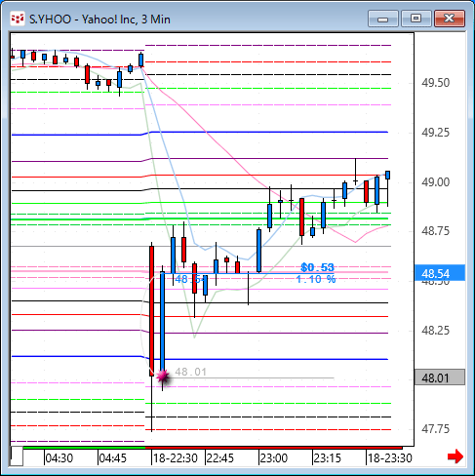475x476 pixels.
Task: Click the 48.25 price axis label
Action: (x=435, y=331)
